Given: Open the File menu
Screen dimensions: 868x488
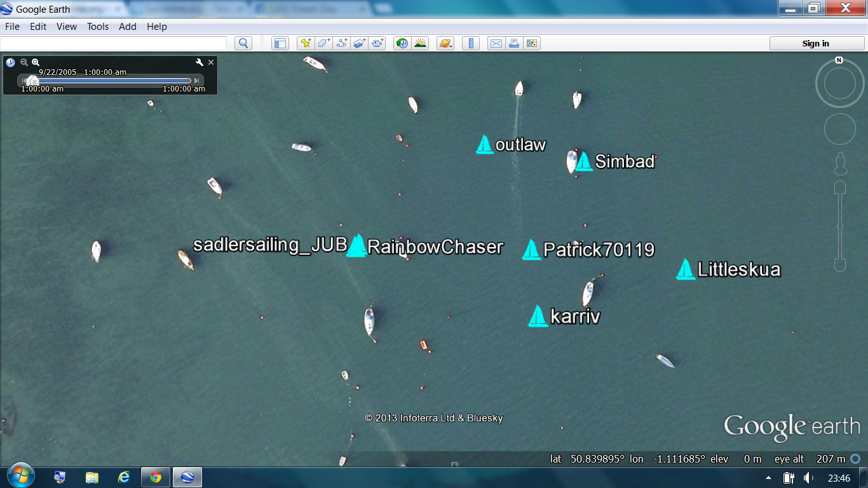Looking at the screenshot, I should (x=12, y=27).
